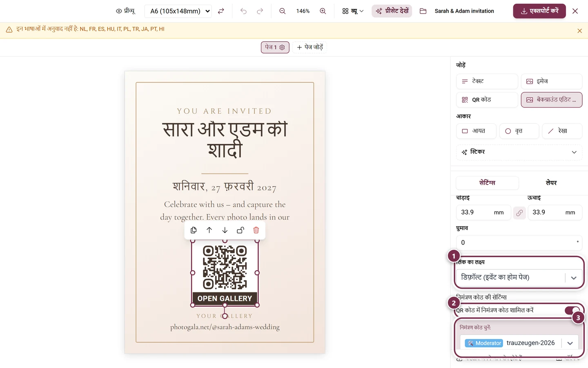Click the undo arrow icon

tap(243, 11)
